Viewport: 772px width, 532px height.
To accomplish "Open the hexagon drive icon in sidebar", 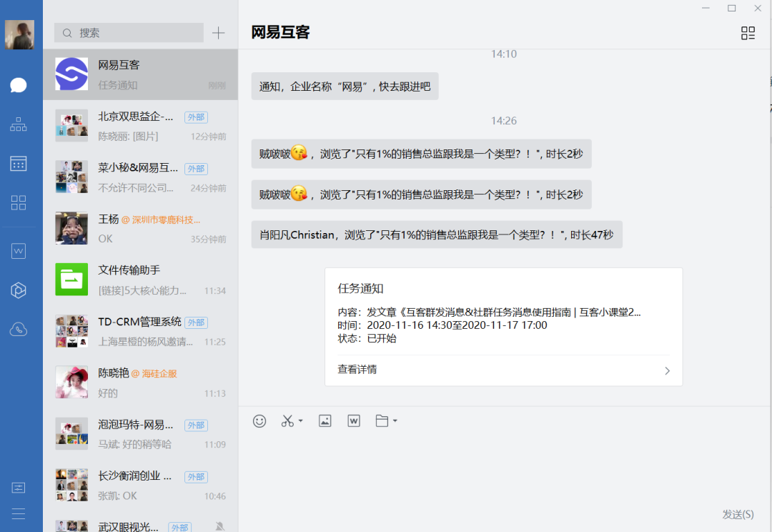I will (18, 290).
